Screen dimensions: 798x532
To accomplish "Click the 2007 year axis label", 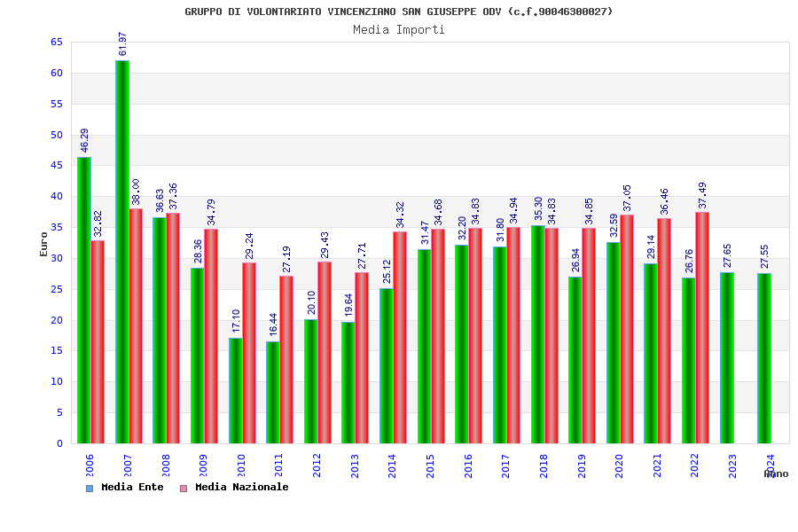I will pos(127,465).
